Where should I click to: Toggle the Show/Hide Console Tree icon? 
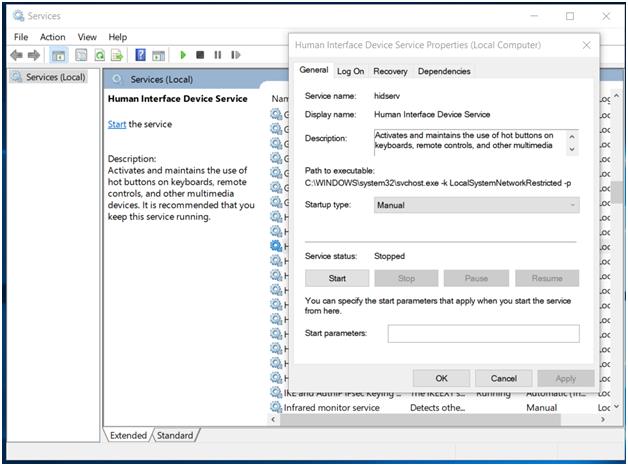[x=58, y=56]
